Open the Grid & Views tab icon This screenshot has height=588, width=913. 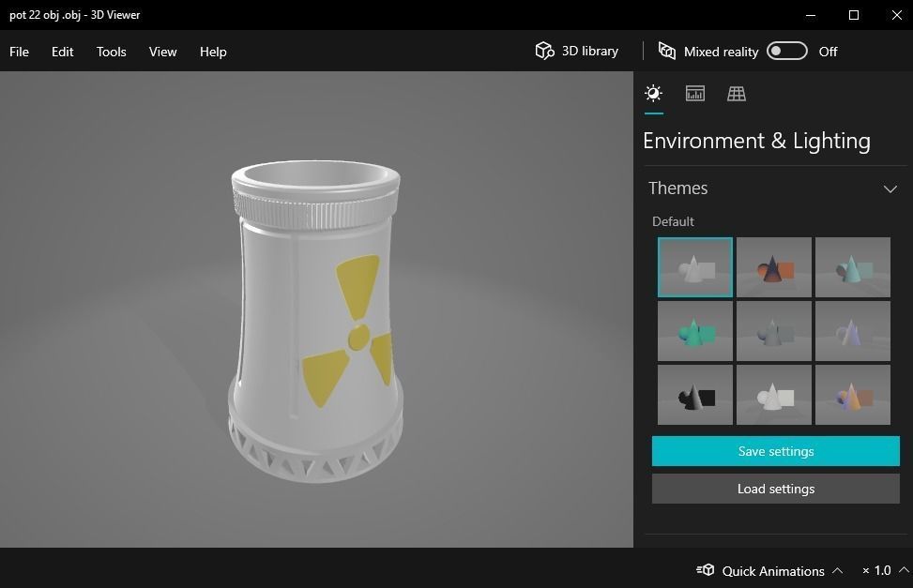(736, 94)
